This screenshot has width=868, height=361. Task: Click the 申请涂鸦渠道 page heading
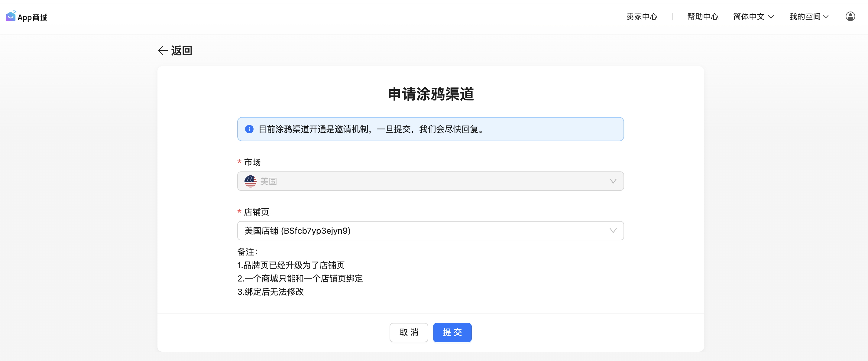click(431, 94)
